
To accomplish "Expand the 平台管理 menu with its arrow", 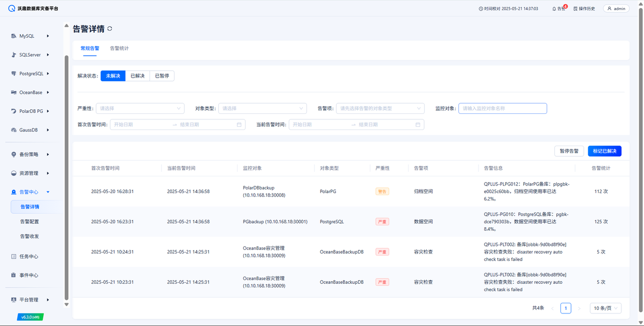I will 48,300.
